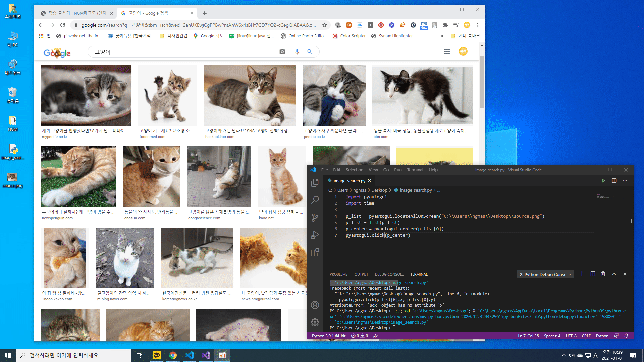Start voice search with the microphone icon

coord(297,52)
